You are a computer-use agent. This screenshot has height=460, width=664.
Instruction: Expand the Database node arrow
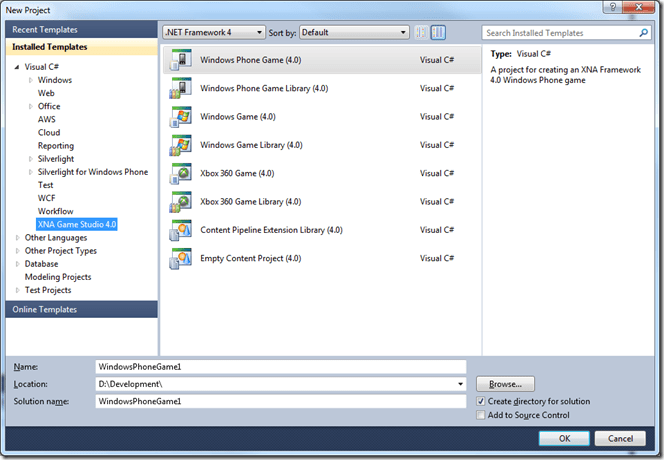point(17,264)
